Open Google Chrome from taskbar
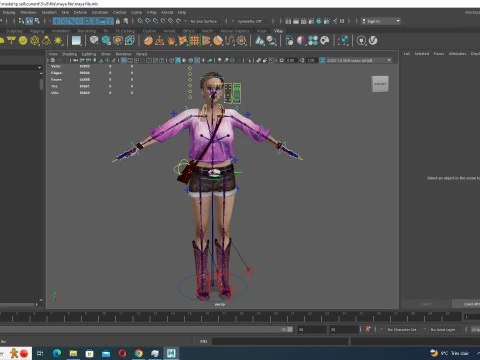Image resolution: width=480 pixels, height=360 pixels. tap(139, 353)
